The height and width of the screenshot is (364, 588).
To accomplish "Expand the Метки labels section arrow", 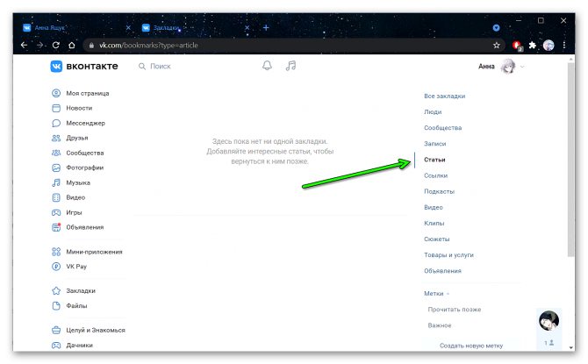I will [x=448, y=294].
